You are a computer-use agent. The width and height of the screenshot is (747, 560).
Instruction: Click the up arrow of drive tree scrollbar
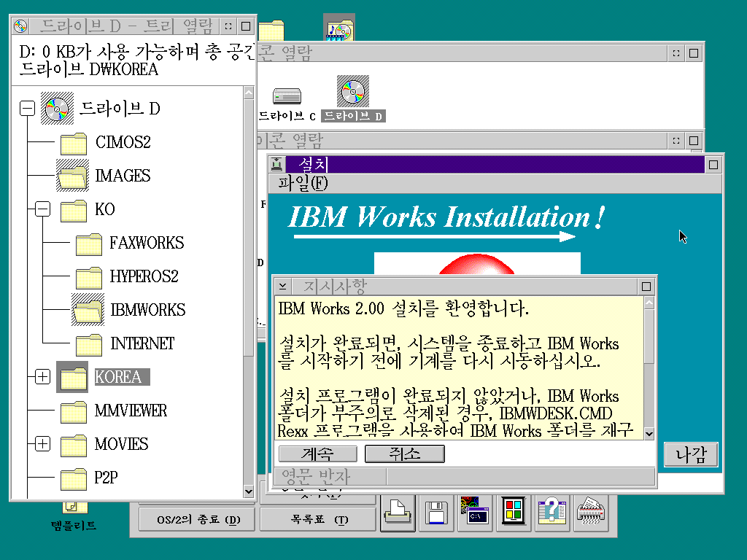click(x=248, y=93)
